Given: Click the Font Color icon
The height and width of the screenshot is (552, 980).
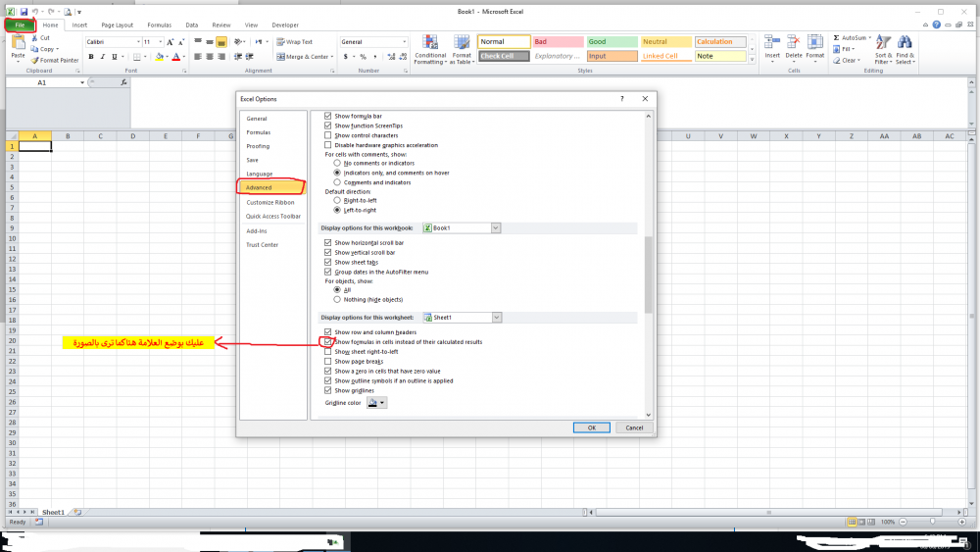Looking at the screenshot, I should pyautogui.click(x=176, y=57).
